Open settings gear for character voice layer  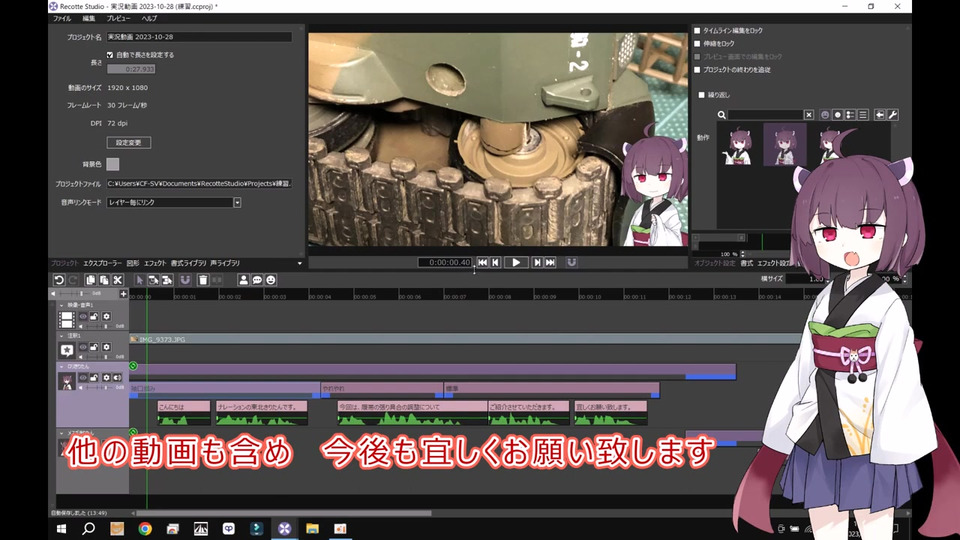pyautogui.click(x=106, y=378)
